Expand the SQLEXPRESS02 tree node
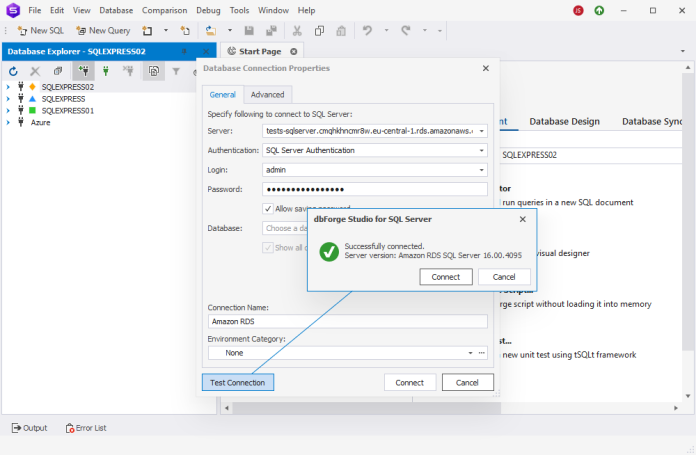This screenshot has height=455, width=696. point(8,87)
